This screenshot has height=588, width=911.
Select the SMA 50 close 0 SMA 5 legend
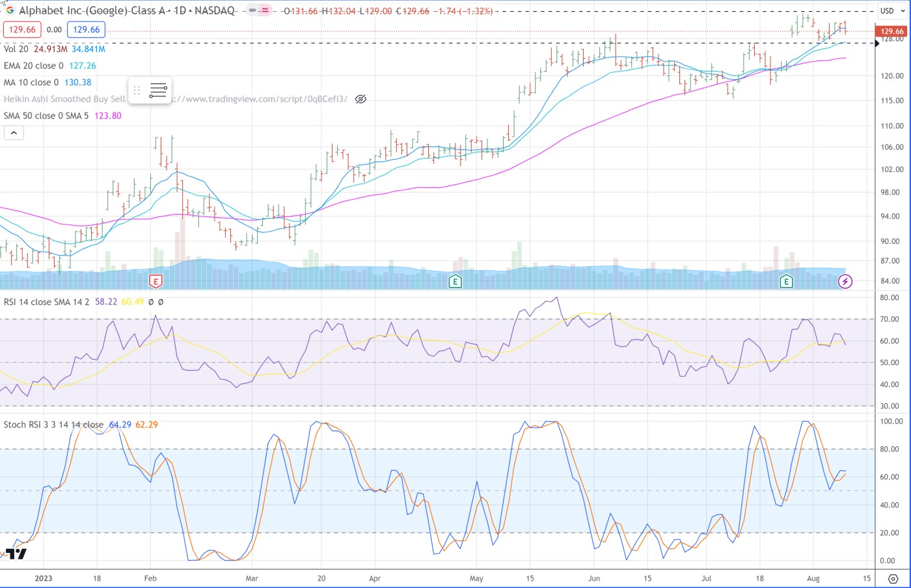[x=46, y=116]
